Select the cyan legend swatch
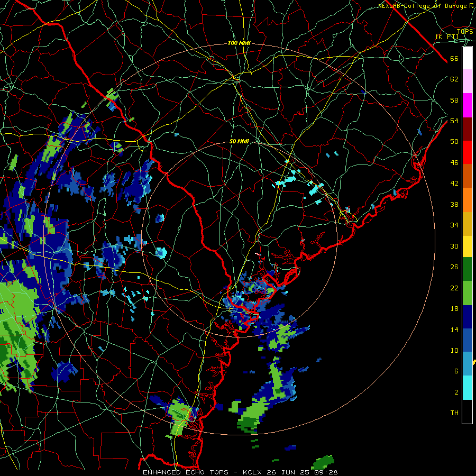The image size is (476, 476). (x=467, y=388)
